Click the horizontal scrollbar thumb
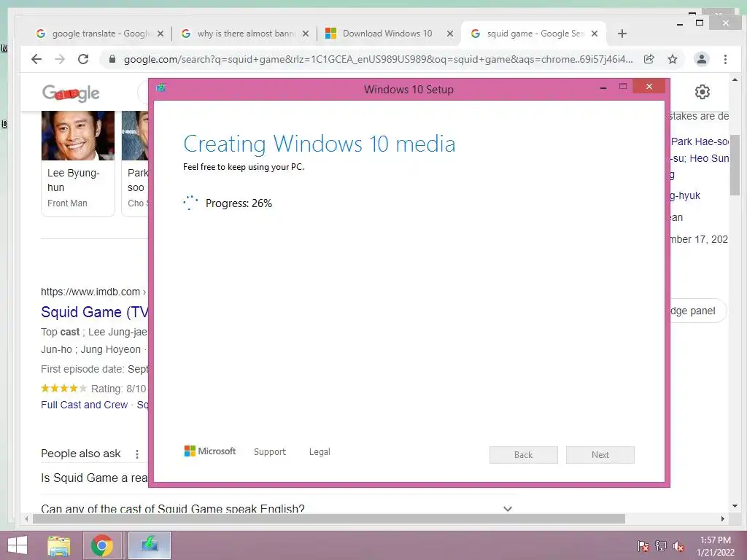Screen dimensions: 747x560 (329, 518)
